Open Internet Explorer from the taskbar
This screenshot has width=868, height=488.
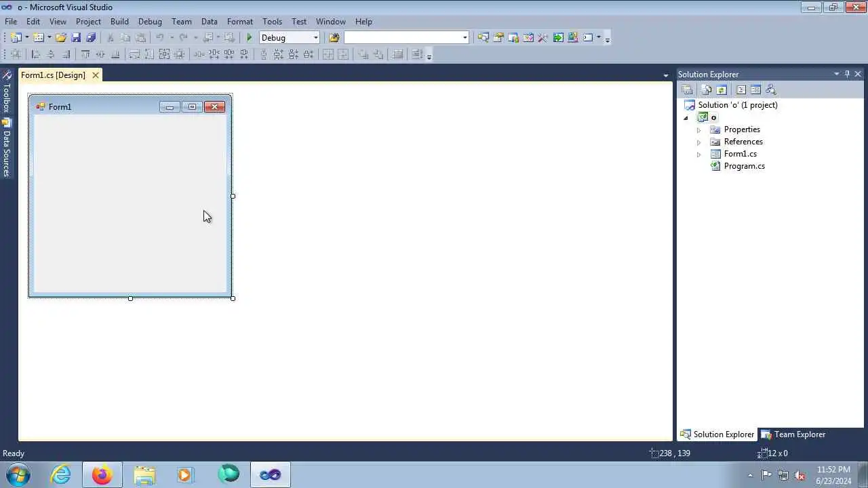click(x=61, y=475)
